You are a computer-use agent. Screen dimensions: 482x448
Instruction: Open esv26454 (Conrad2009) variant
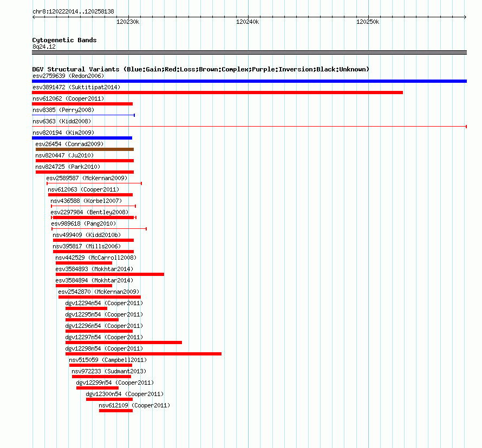(x=69, y=144)
